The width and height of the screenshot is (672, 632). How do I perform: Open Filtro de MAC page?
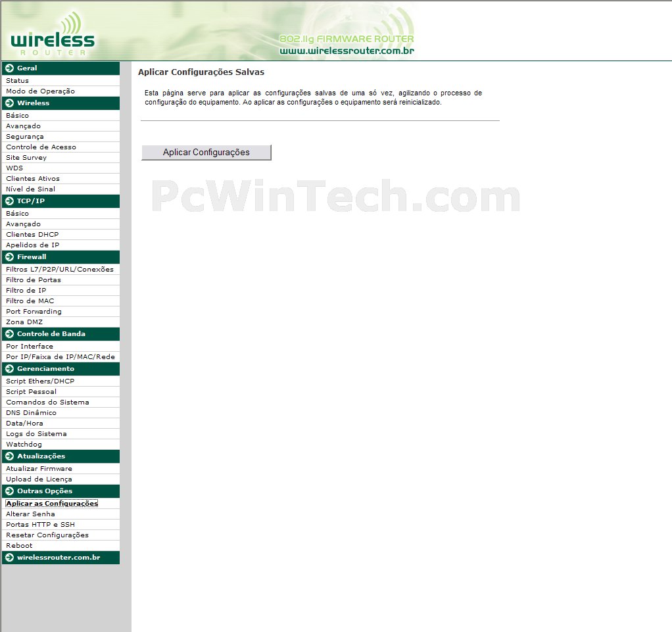pyautogui.click(x=30, y=301)
